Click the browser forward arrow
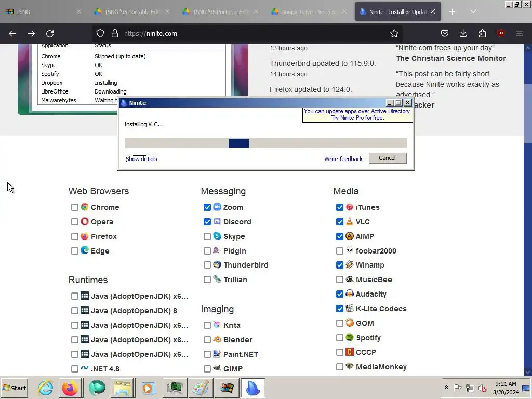This screenshot has width=532, height=399. pyautogui.click(x=31, y=34)
